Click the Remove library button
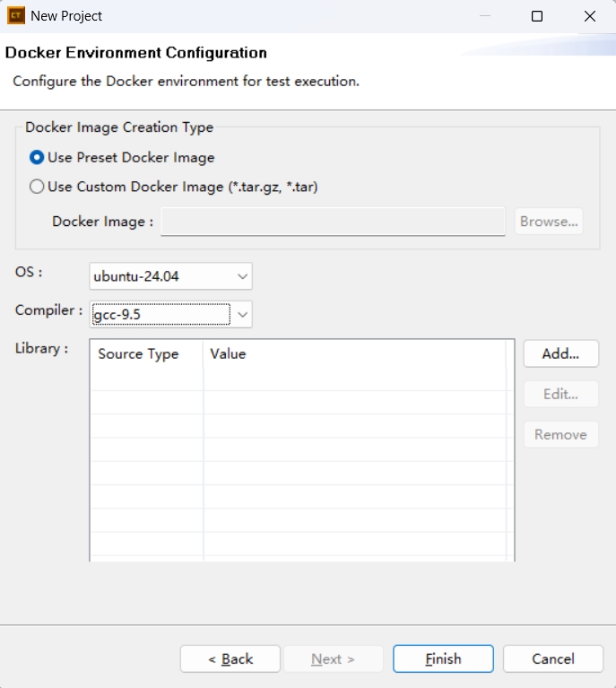The image size is (616, 688). (560, 434)
